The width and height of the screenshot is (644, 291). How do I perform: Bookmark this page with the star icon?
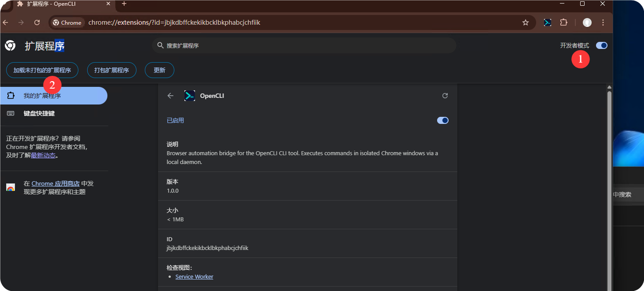click(525, 22)
